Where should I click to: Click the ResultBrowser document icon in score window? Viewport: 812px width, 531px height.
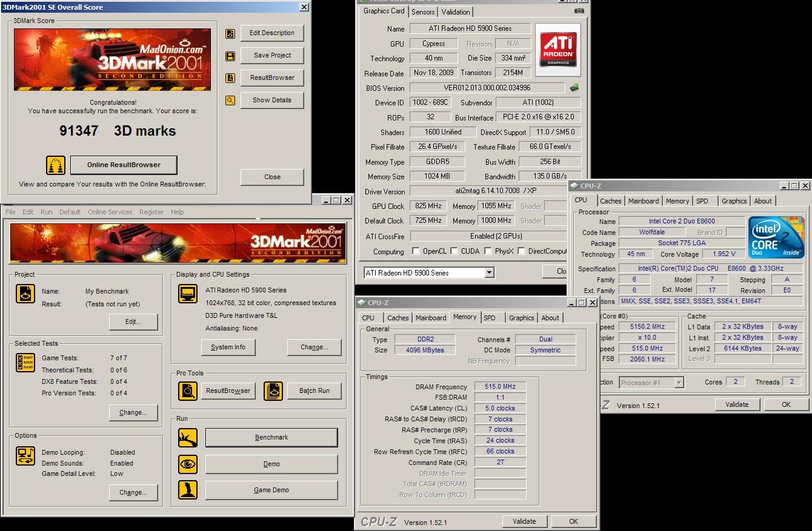tap(230, 78)
